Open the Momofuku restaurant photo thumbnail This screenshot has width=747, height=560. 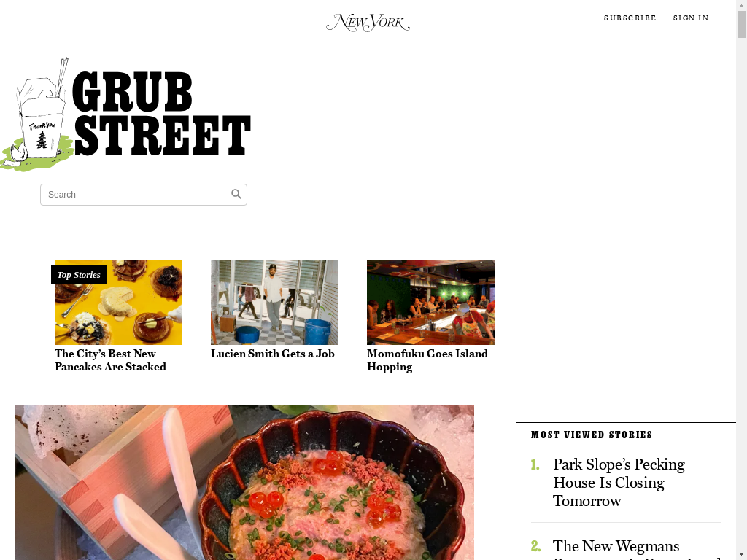coord(430,302)
